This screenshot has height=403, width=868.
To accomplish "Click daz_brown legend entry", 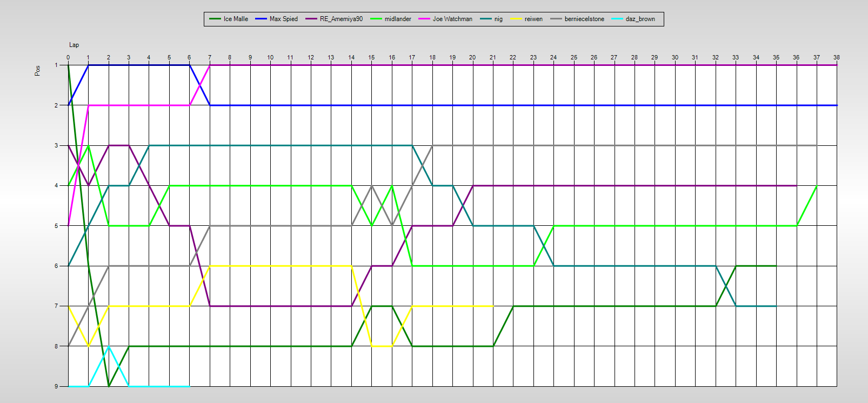I will click(640, 19).
